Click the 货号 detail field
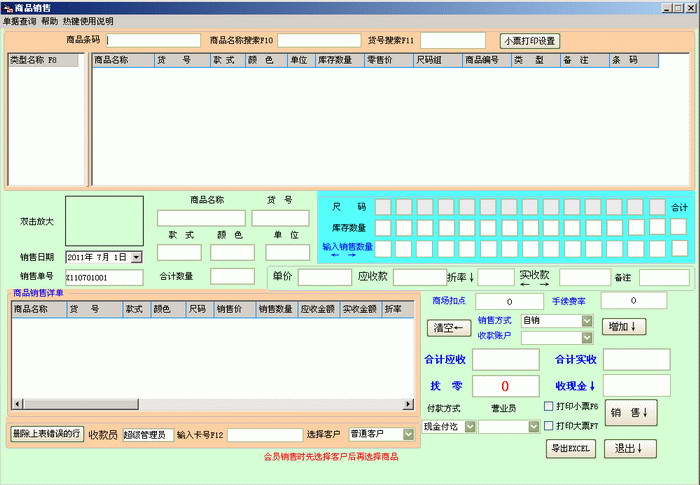 pos(280,218)
